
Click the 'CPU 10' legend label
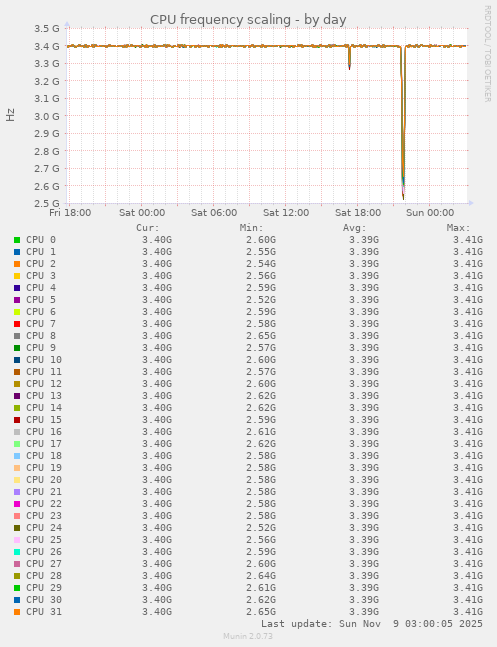44,359
